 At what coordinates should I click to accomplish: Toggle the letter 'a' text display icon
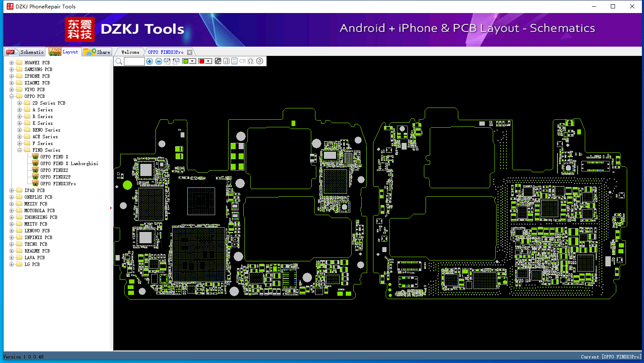(x=226, y=61)
